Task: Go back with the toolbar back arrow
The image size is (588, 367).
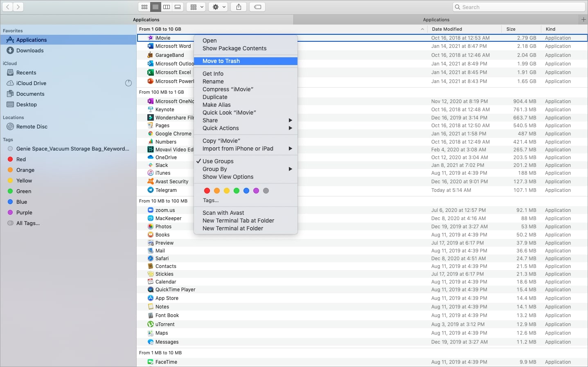Action: pos(7,7)
